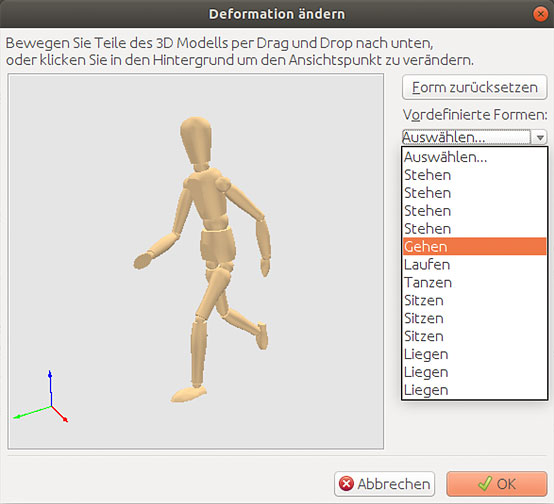Choose the first Stehen entry in the list
The height and width of the screenshot is (504, 554).
pyautogui.click(x=475, y=175)
